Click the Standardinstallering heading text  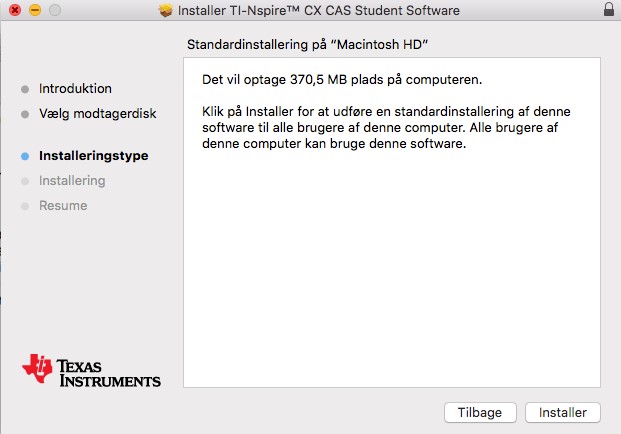pos(307,44)
